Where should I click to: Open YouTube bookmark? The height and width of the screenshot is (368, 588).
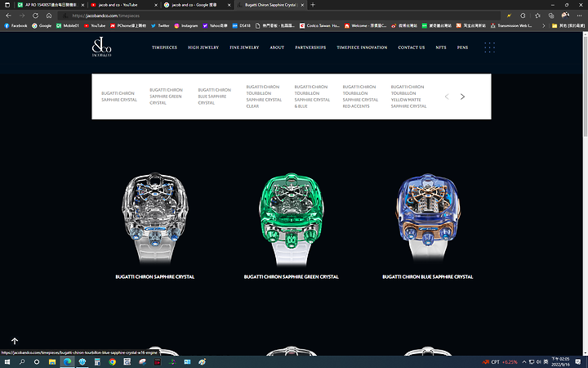95,25
